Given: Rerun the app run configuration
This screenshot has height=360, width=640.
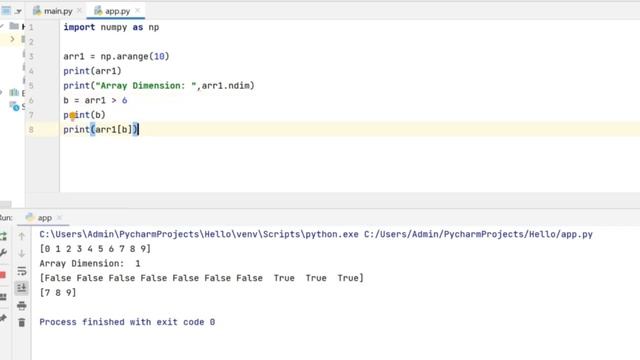Looking at the screenshot, I should [x=3, y=236].
